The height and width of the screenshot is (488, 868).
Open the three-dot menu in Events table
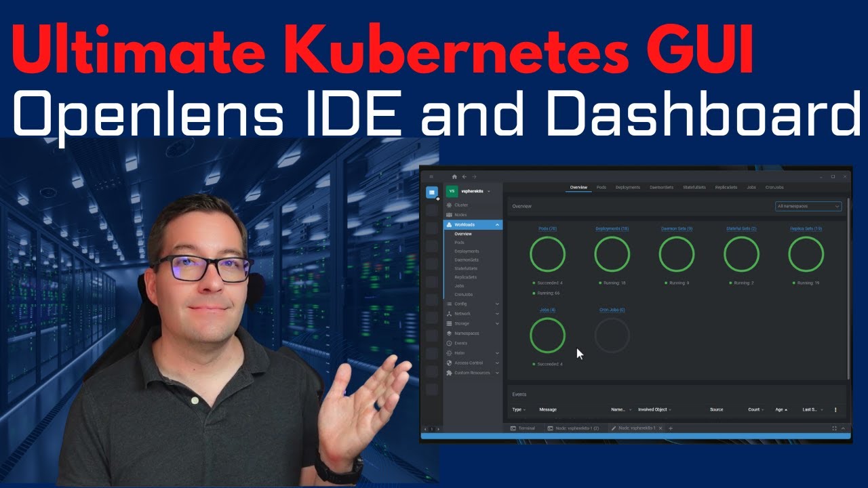pyautogui.click(x=835, y=409)
